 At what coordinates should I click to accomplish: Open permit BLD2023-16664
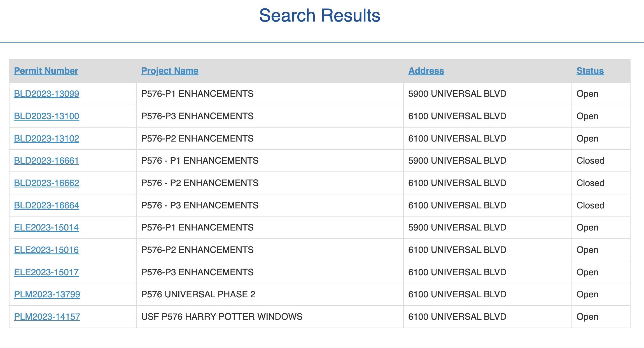point(46,205)
